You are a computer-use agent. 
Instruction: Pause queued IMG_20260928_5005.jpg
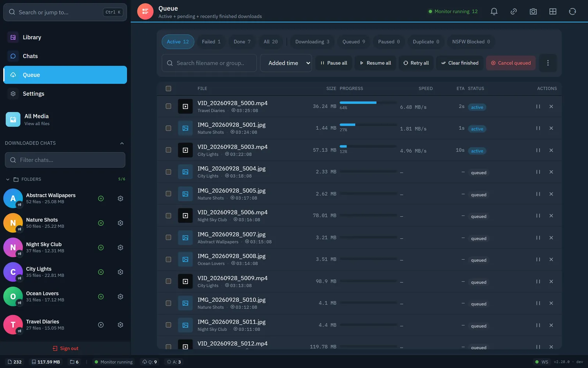(538, 194)
